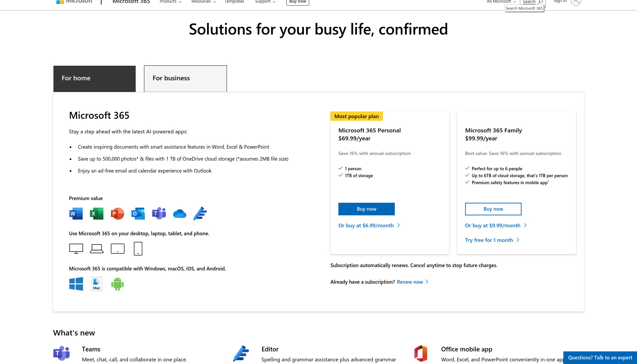The width and height of the screenshot is (637, 364).
Task: Click the Renew now link
Action: pyautogui.click(x=413, y=282)
